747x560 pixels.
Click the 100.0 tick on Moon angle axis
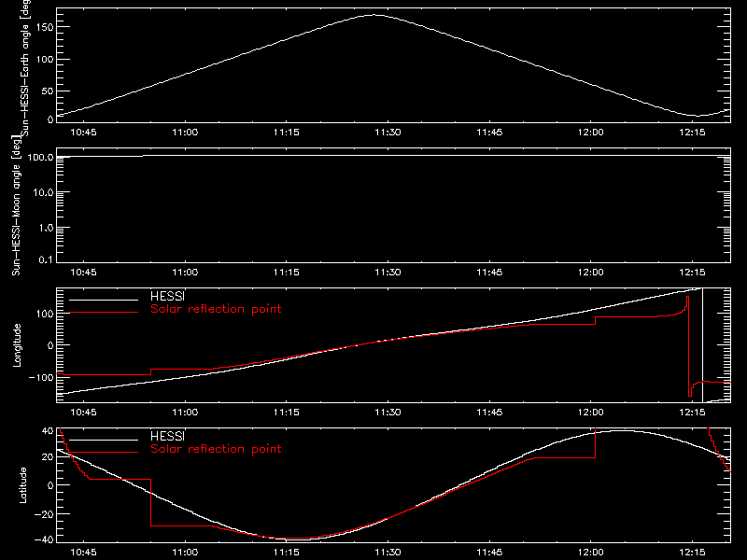pyautogui.click(x=40, y=157)
